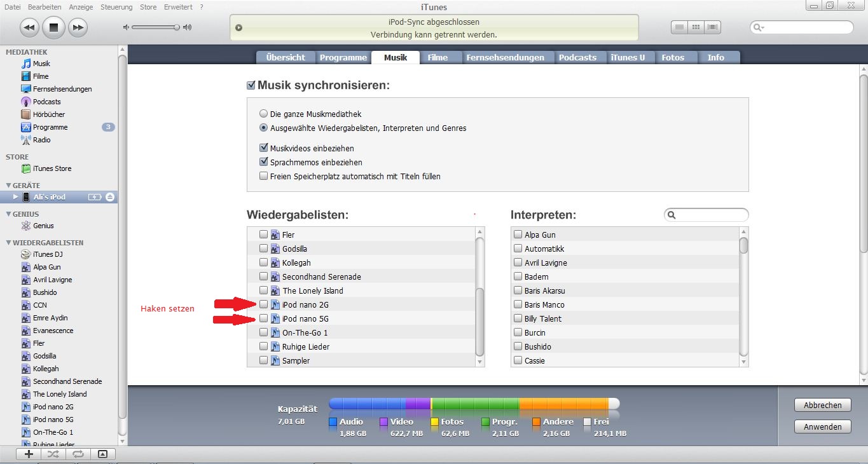Screen dimensions: 868x464
Task: Switch to Programme tab
Action: point(343,57)
